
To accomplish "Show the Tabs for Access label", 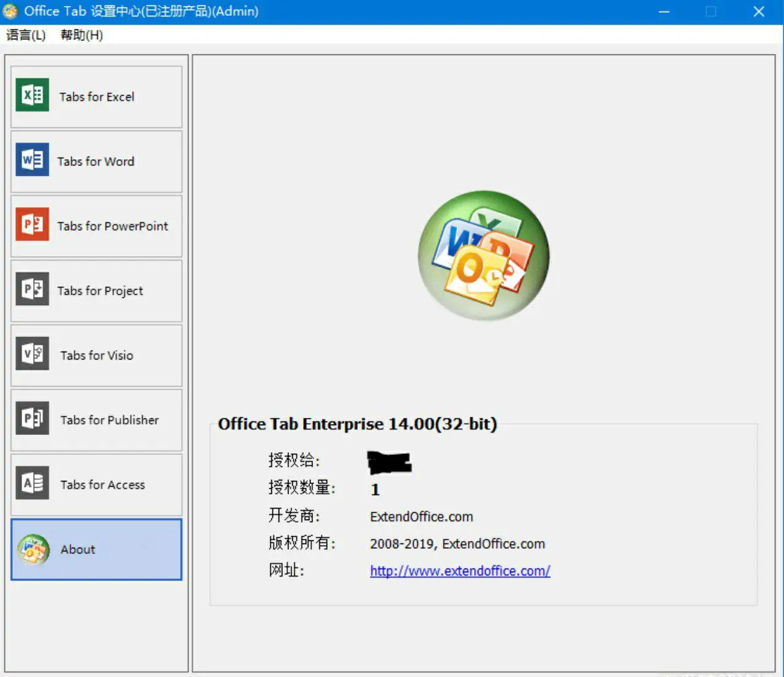I will pyautogui.click(x=103, y=485).
